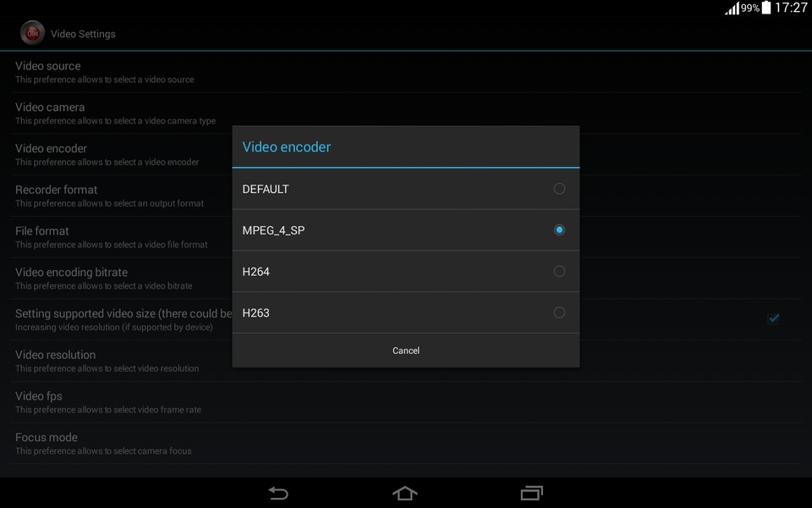Tap the signal strength icon

click(x=732, y=8)
